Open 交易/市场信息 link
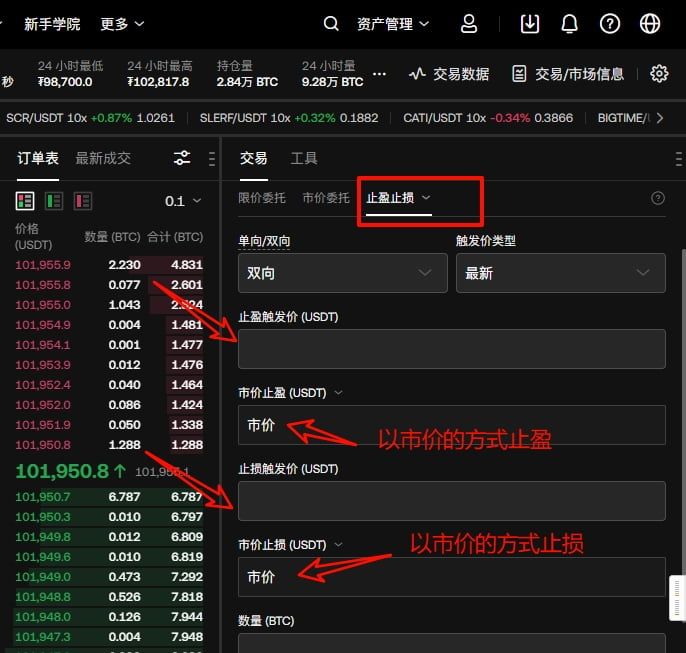Viewport: 686px width, 653px height. tap(568, 73)
